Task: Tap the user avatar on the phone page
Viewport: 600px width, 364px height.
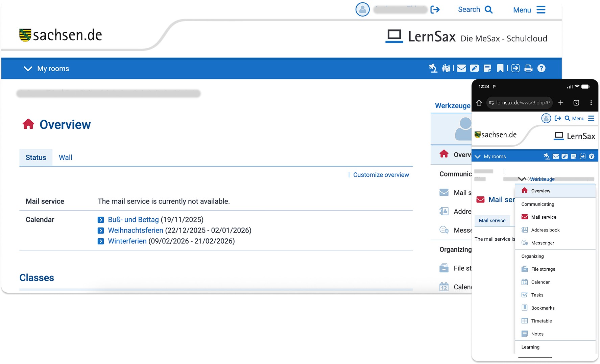Action: pos(546,118)
